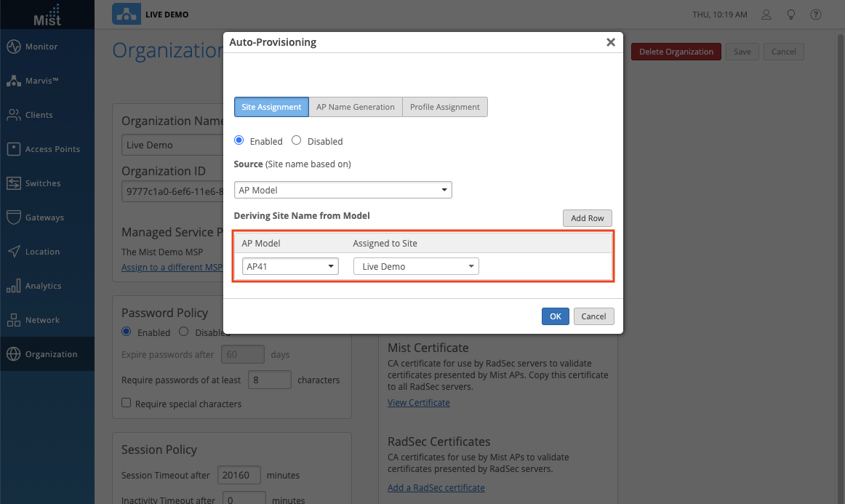Go to Clients in sidebar
Viewport: 845px width, 504px height.
coord(14,115)
